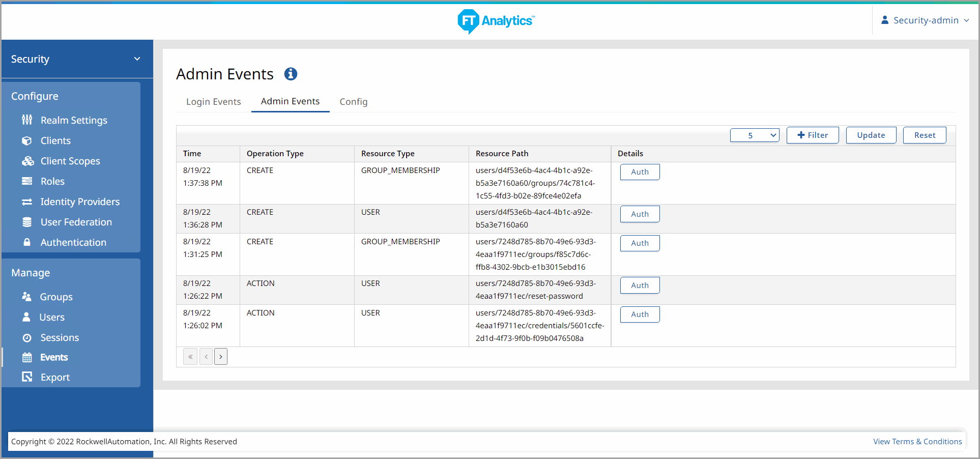Image resolution: width=980 pixels, height=459 pixels.
Task: Open the Security-admin user menu
Action: click(x=925, y=20)
